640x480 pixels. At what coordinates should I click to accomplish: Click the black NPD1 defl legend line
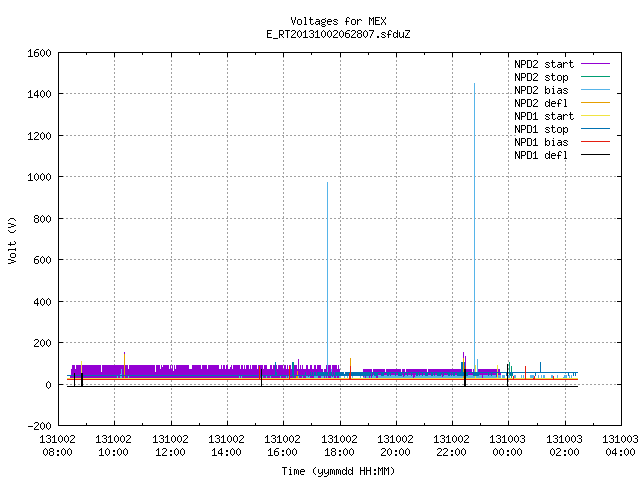tap(596, 155)
